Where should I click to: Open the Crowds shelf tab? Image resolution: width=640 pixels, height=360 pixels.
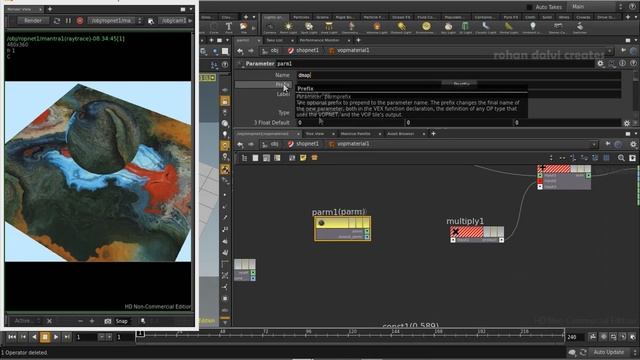(583, 17)
